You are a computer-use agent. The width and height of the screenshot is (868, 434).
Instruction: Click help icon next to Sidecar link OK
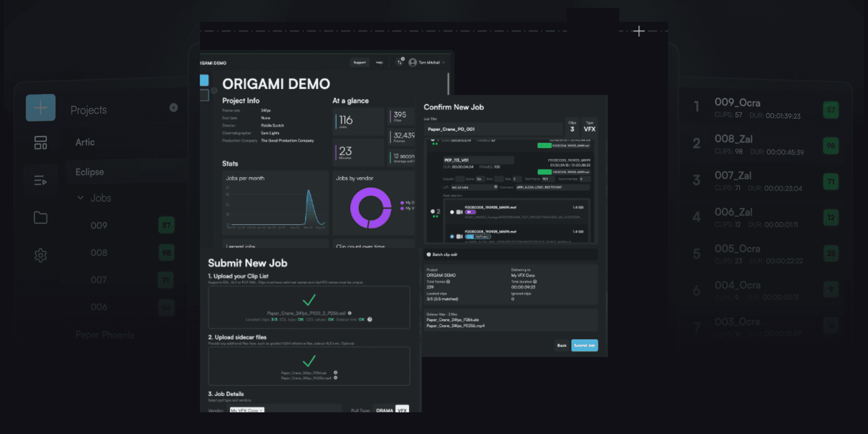[x=370, y=319]
